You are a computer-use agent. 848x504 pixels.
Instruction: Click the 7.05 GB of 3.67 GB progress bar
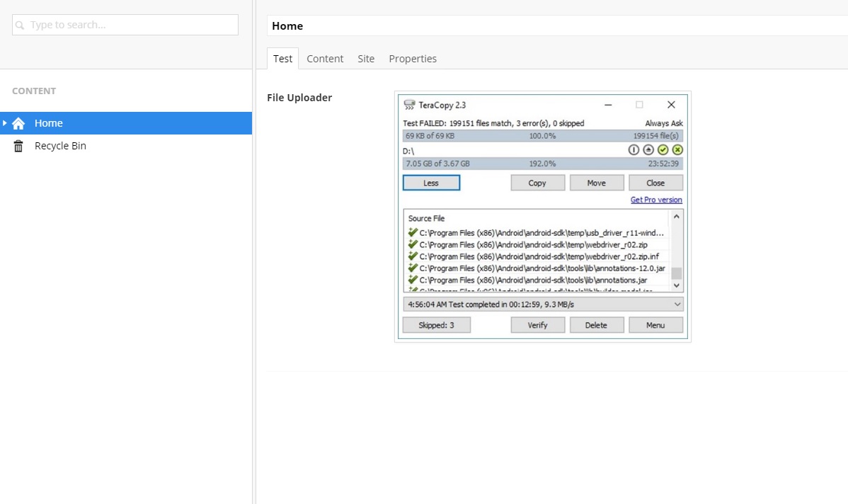pyautogui.click(x=542, y=164)
